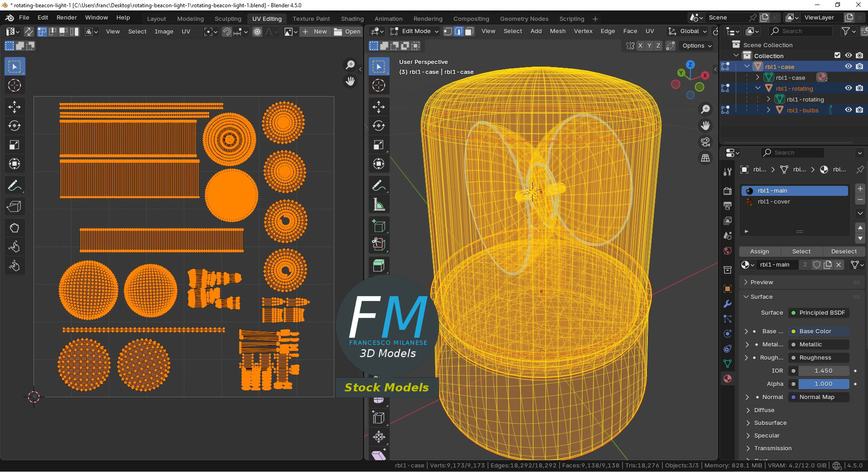
Task: Click the 3D viewport pan hand icon
Action: click(705, 126)
